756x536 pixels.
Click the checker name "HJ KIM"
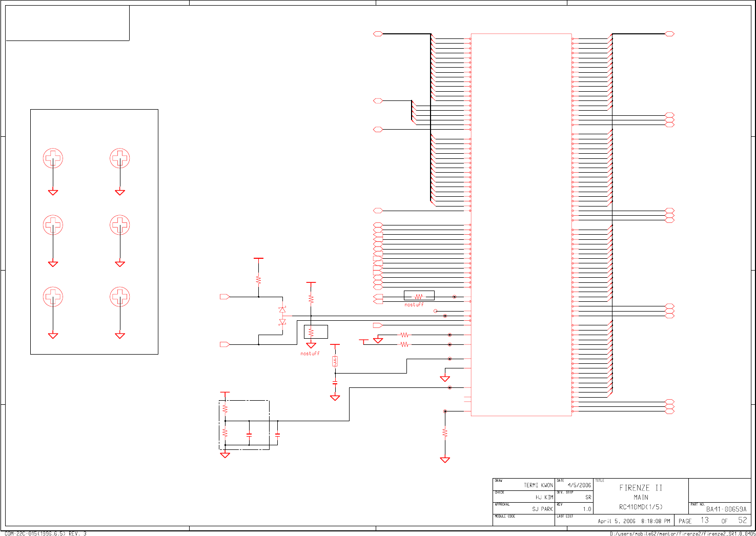(544, 498)
